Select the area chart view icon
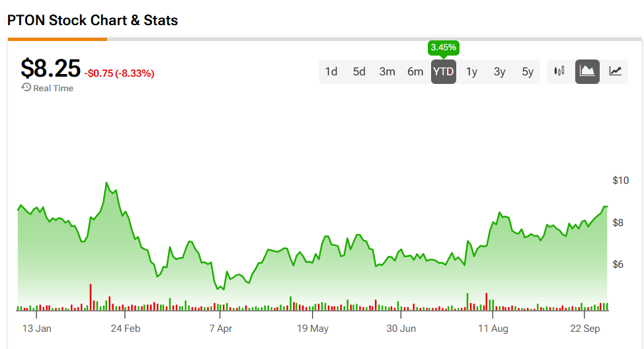This screenshot has height=349, width=644. point(587,71)
